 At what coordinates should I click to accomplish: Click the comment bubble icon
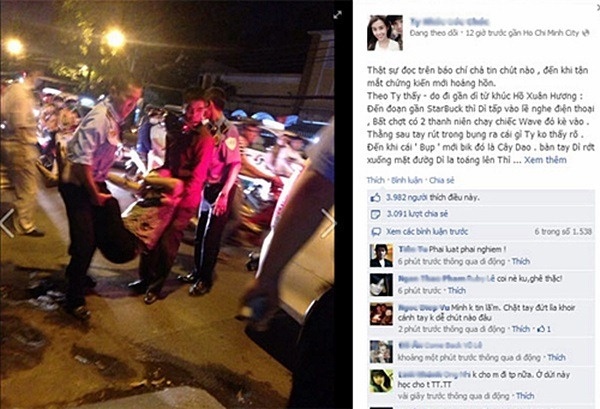coord(376,231)
